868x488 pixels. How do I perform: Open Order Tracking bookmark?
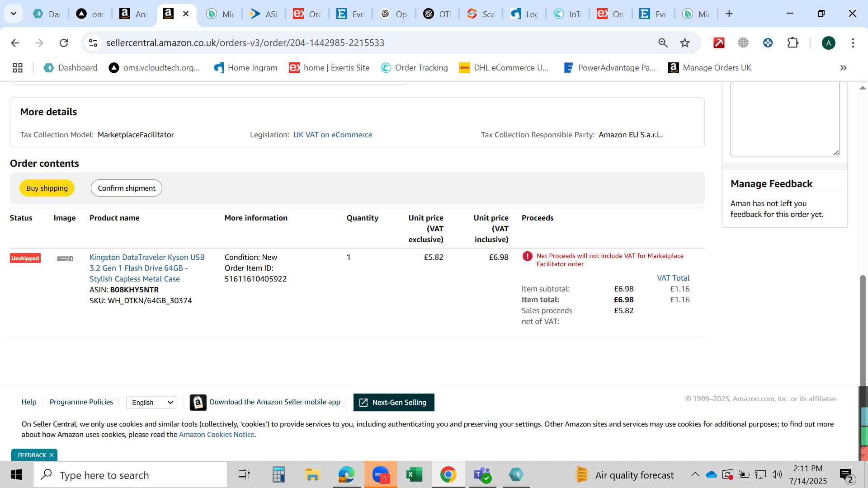(x=414, y=68)
